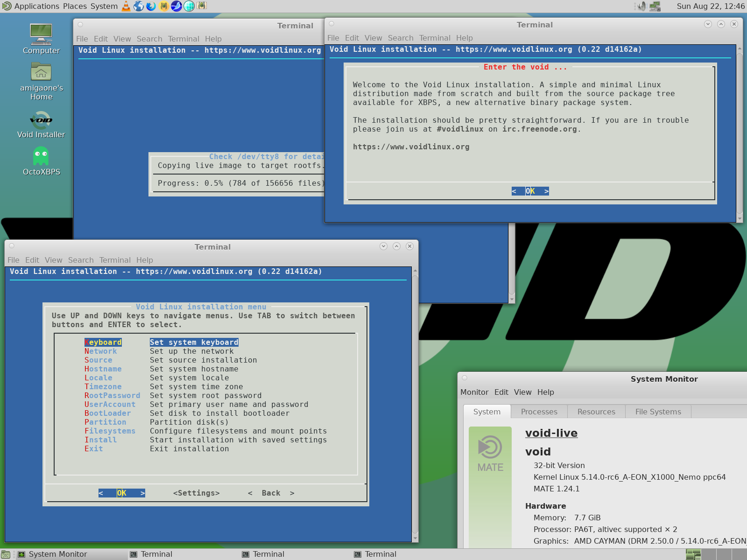Click the network connection tray icon

pos(655,6)
